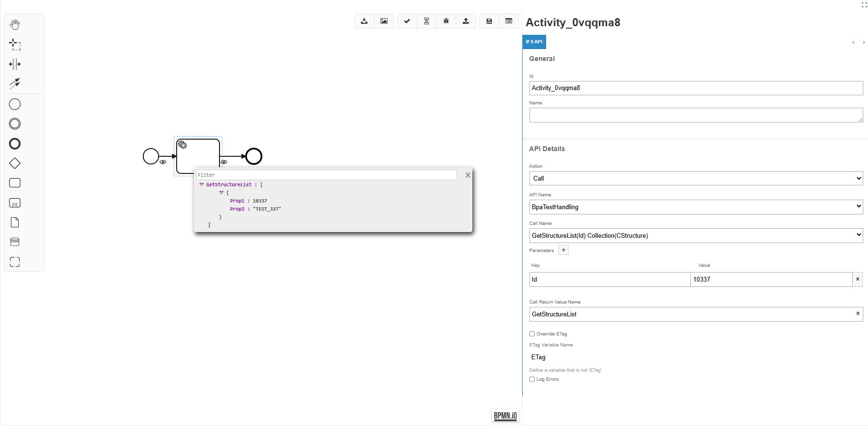This screenshot has width=868, height=426.
Task: Toggle the Override ETag checkbox
Action: 532,334
